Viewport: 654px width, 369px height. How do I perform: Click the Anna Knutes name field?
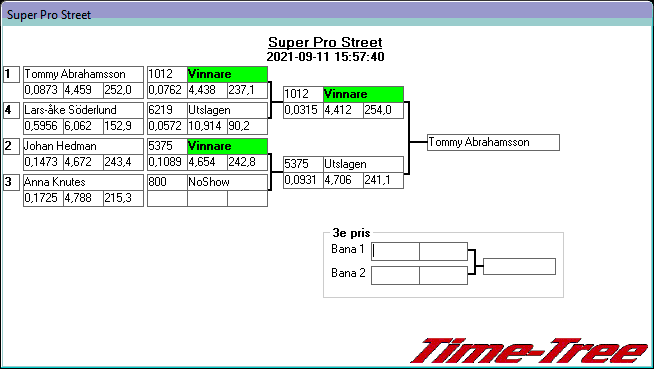[x=83, y=182]
